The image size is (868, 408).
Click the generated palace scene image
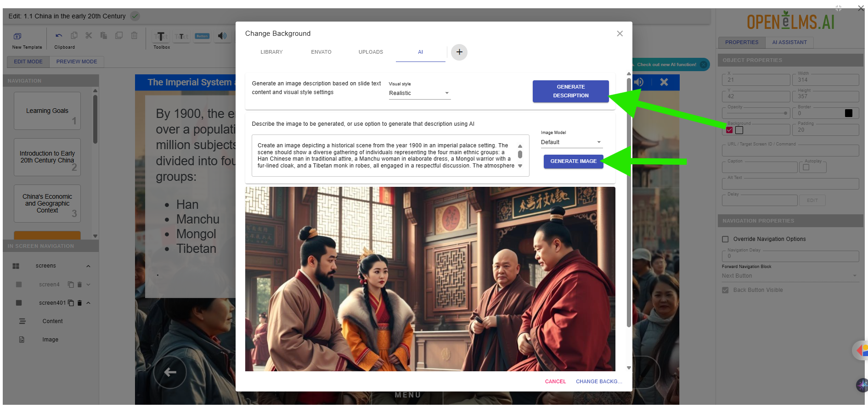tap(430, 279)
